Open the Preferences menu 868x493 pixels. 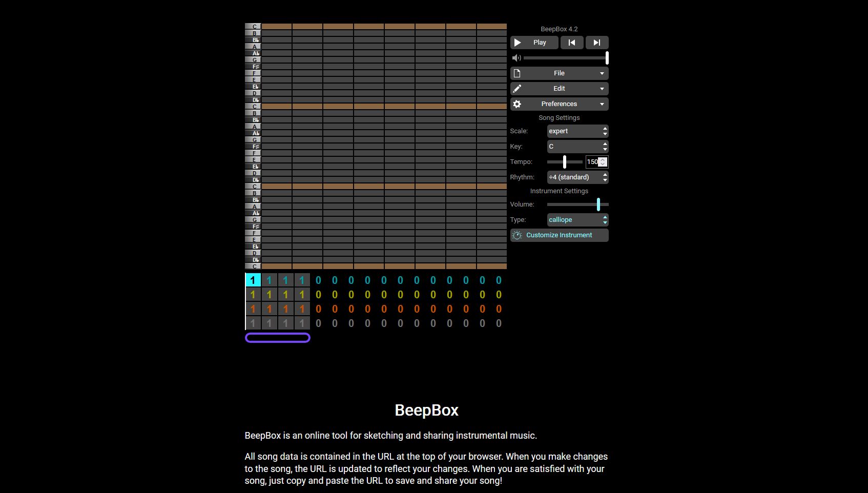[560, 104]
